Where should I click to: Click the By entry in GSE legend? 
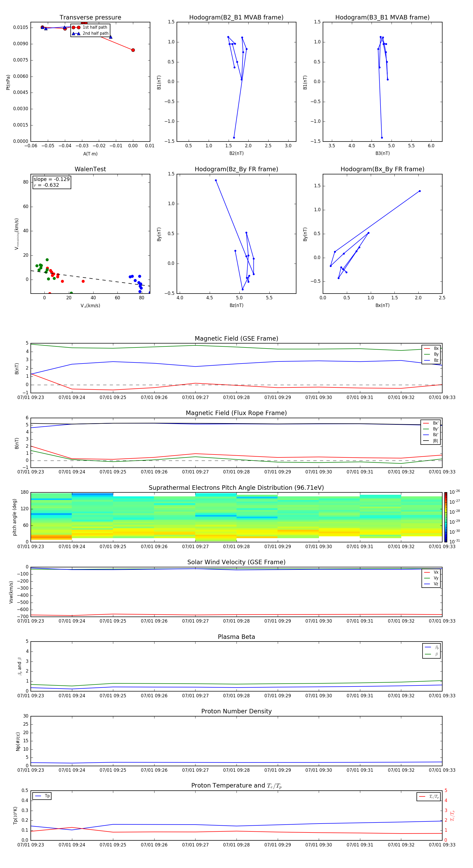431,354
